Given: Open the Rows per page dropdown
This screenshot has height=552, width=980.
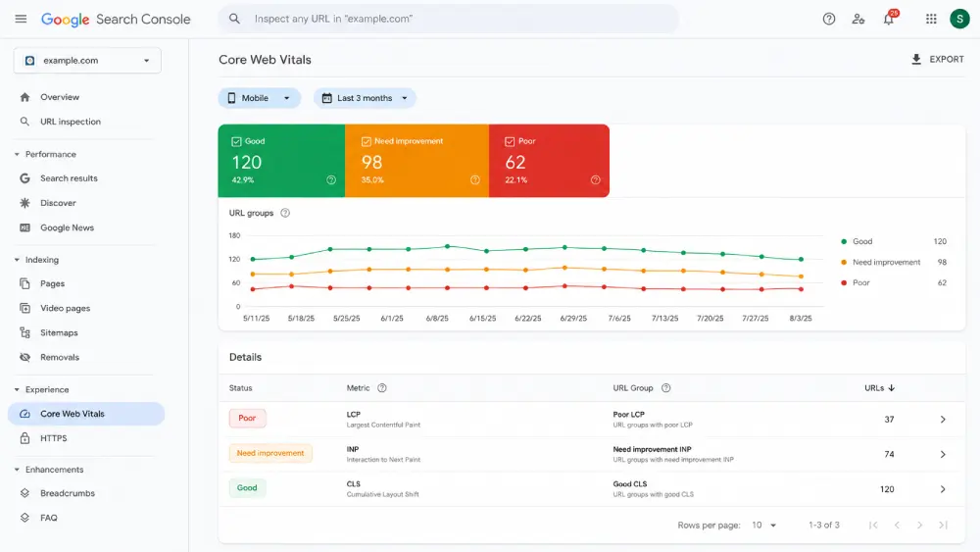Looking at the screenshot, I should click(x=763, y=526).
